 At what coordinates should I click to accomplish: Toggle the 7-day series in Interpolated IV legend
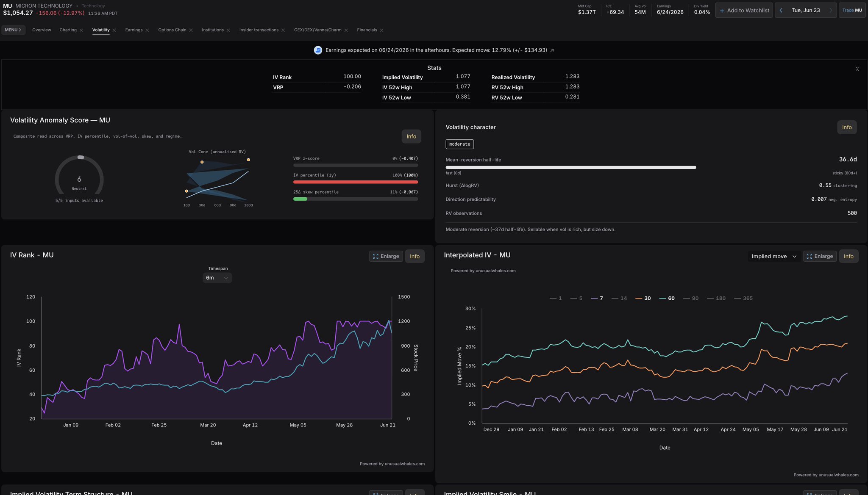point(597,299)
